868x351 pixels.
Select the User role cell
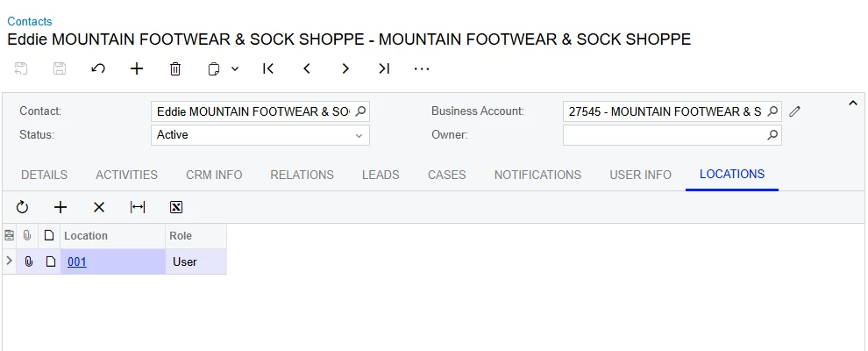coord(196,261)
